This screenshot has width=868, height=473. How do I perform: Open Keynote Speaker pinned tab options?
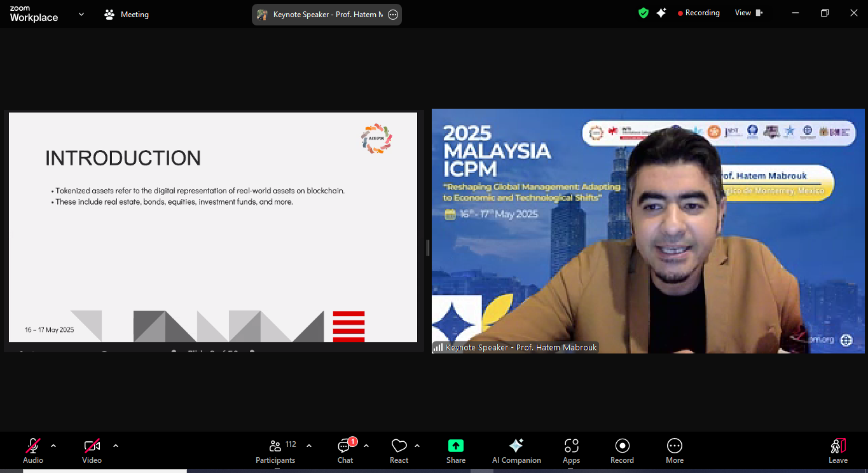coord(393,14)
